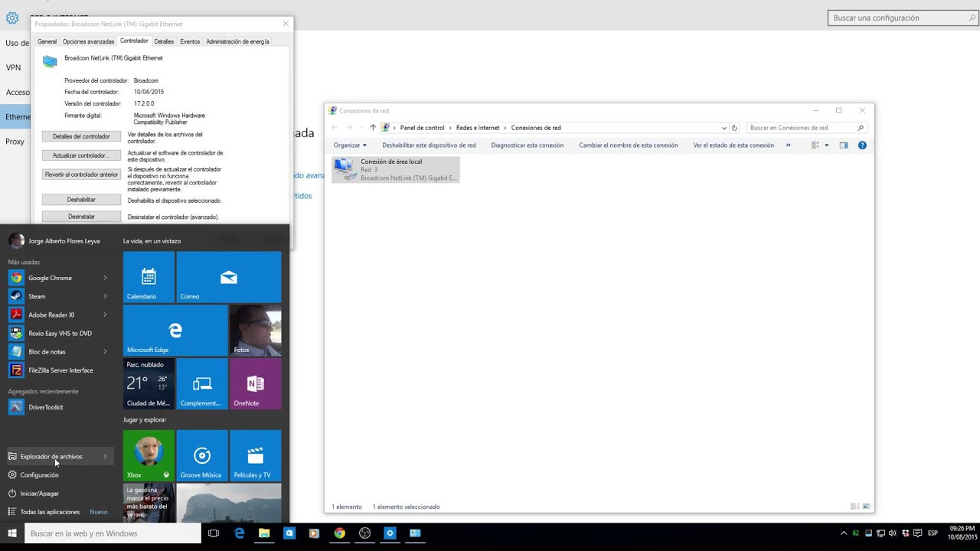This screenshot has width=980, height=551.
Task: Click the Deshabilitar device button
Action: [x=81, y=200]
